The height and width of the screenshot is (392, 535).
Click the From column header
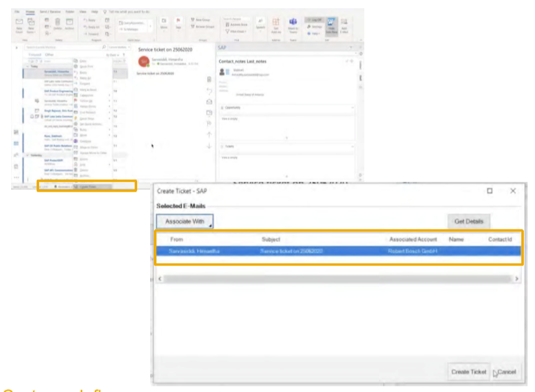click(177, 239)
